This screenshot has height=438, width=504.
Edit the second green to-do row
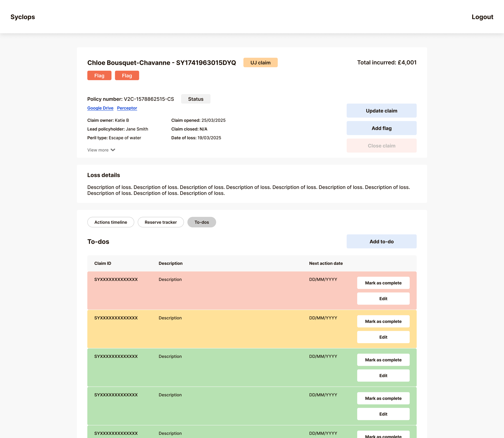coord(383,414)
